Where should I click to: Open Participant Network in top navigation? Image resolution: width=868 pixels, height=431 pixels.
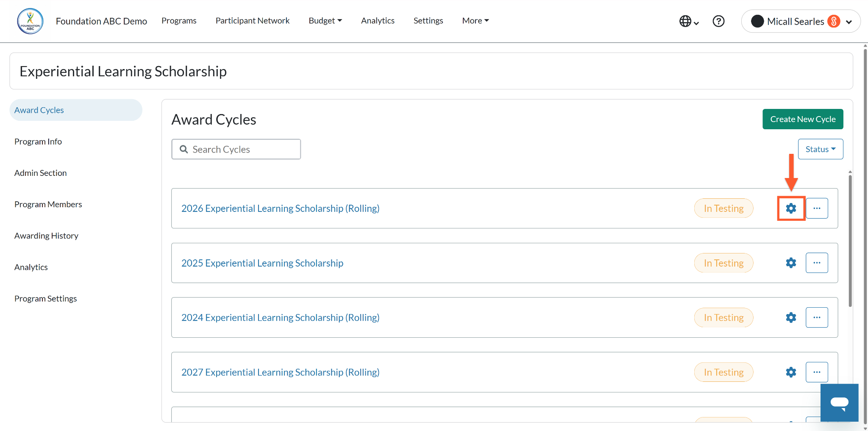(253, 20)
